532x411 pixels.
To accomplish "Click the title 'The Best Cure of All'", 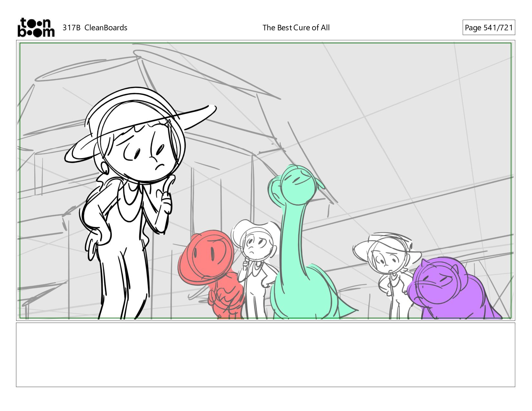I will 296,28.
